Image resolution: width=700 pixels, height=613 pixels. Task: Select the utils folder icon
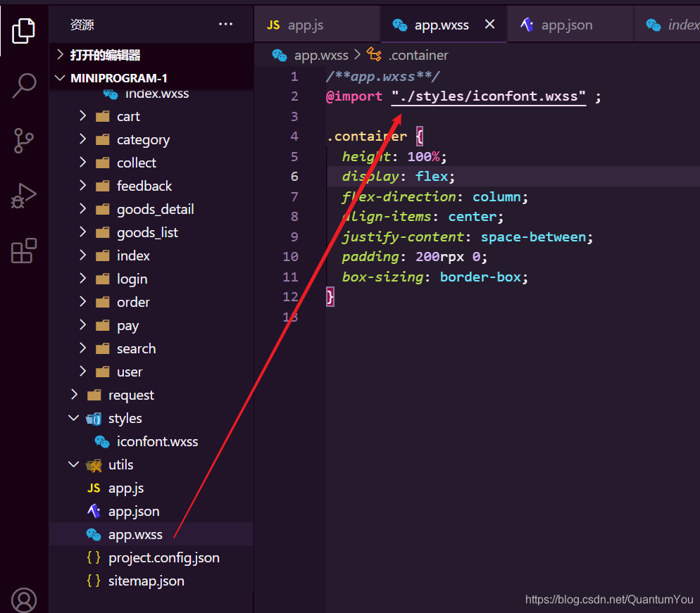(x=94, y=465)
